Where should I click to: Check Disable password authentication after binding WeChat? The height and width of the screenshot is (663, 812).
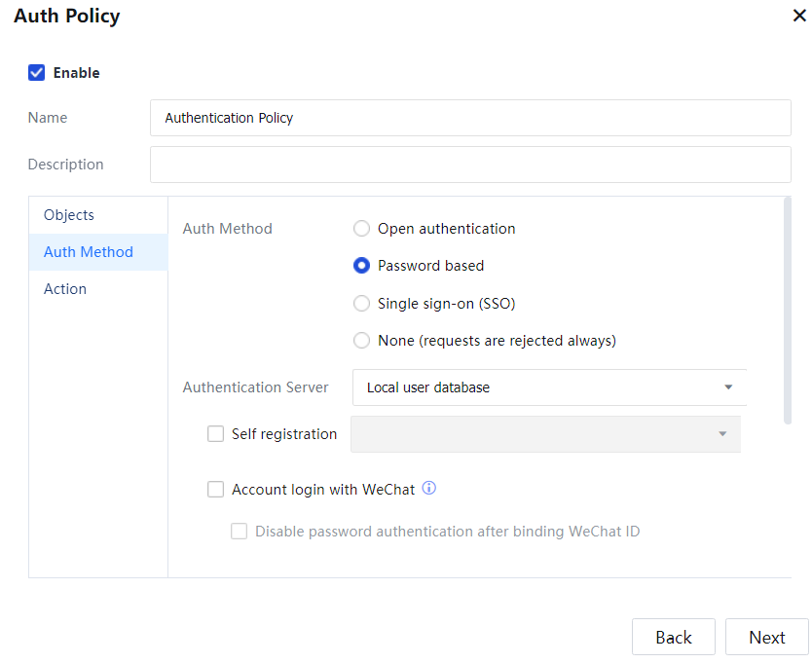tap(239, 532)
